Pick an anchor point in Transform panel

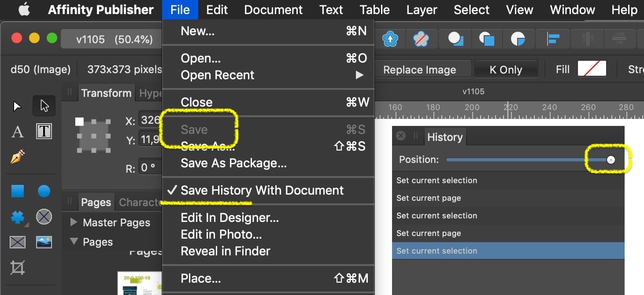93,136
